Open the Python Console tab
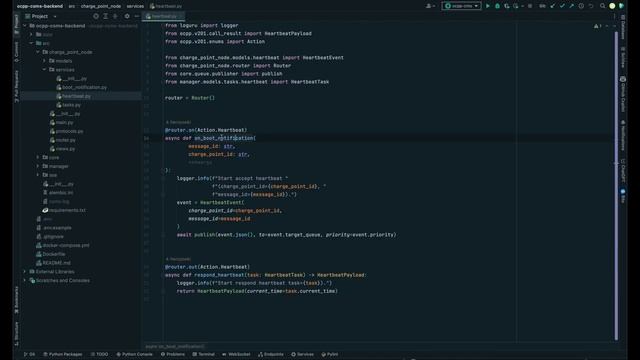 (x=134, y=354)
